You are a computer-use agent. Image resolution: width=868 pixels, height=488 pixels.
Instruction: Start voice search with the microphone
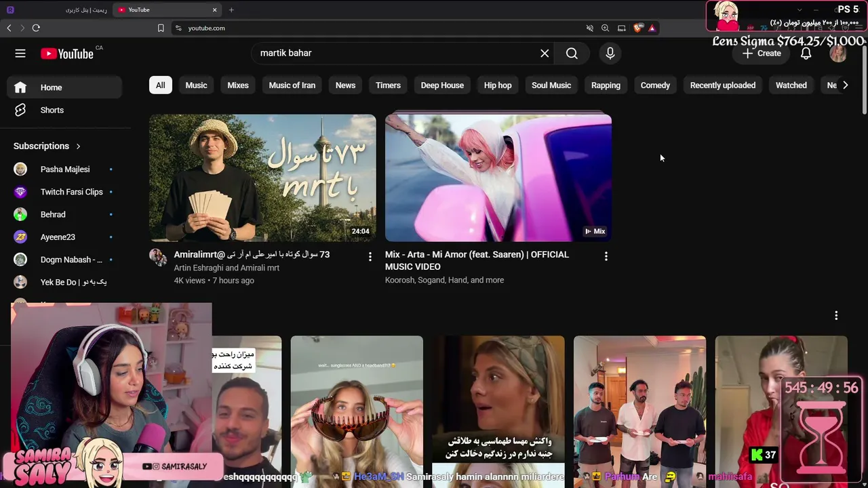click(610, 53)
